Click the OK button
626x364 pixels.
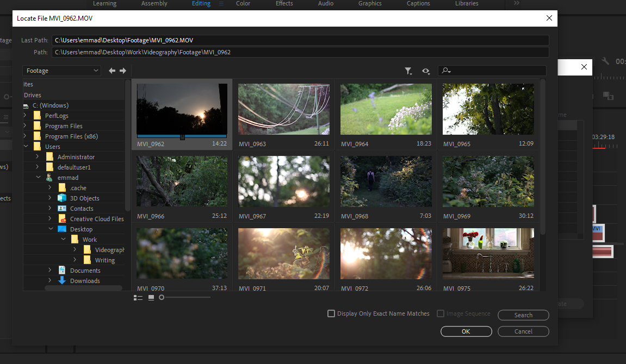pos(466,331)
